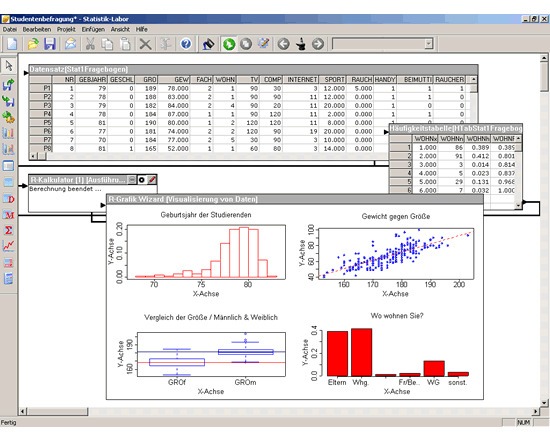Select row header P8 in Datensatz table
The width and height of the screenshot is (550, 440).
tap(41, 148)
